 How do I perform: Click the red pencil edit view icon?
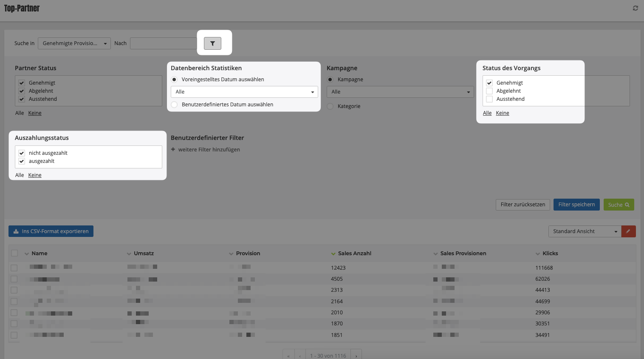(x=628, y=231)
